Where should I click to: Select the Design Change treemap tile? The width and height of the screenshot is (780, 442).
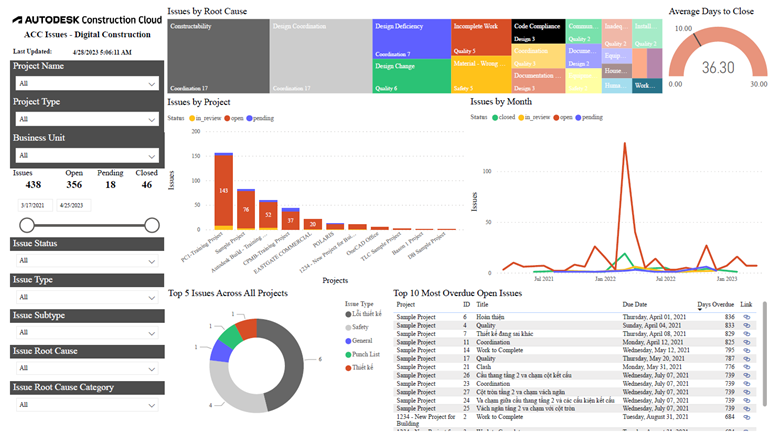(412, 76)
